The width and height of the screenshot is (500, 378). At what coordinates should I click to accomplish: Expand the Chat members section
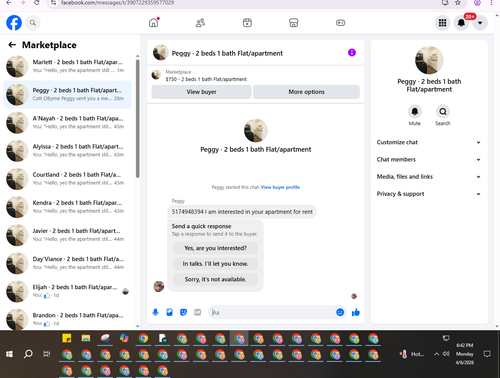(x=429, y=159)
